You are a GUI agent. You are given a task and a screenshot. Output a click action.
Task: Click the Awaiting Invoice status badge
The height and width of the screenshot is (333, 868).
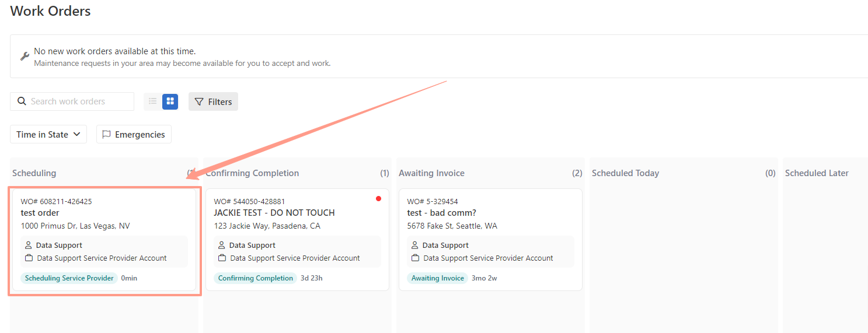(x=438, y=278)
